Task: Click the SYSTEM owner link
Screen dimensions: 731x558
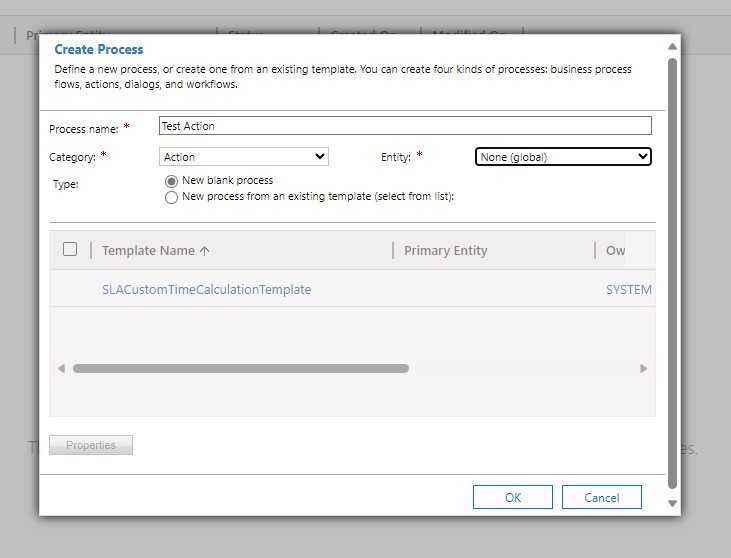Action: tap(628, 290)
